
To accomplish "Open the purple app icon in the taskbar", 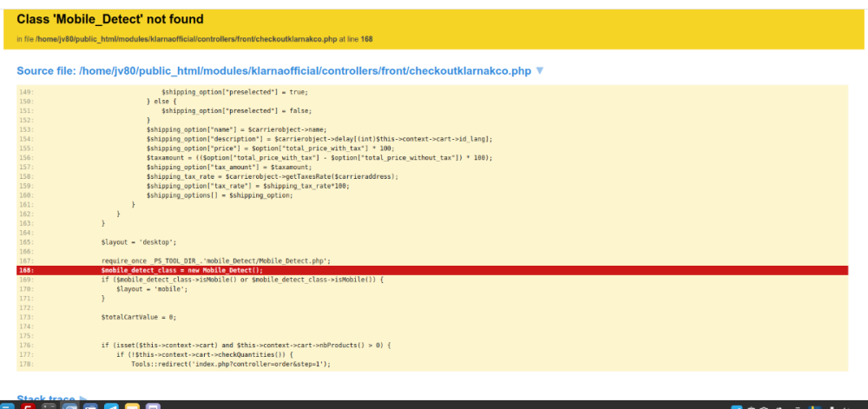I will [x=153, y=406].
